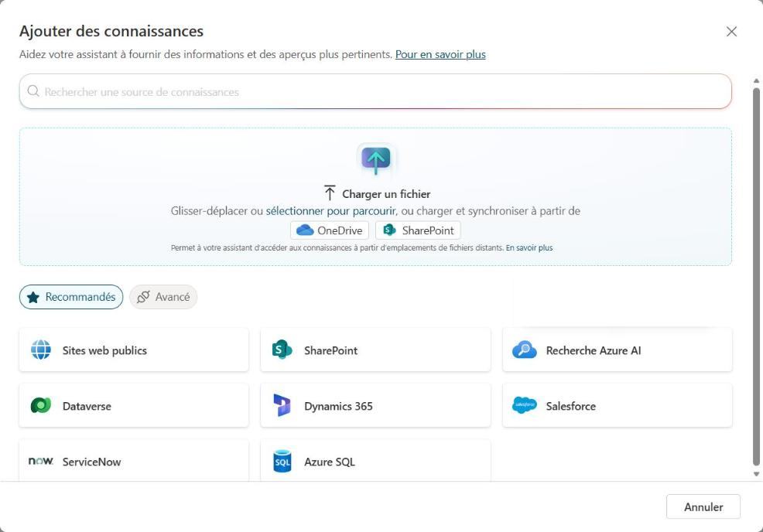This screenshot has height=532, width=763.
Task: Click the SharePoint card icon
Action: [x=282, y=350]
